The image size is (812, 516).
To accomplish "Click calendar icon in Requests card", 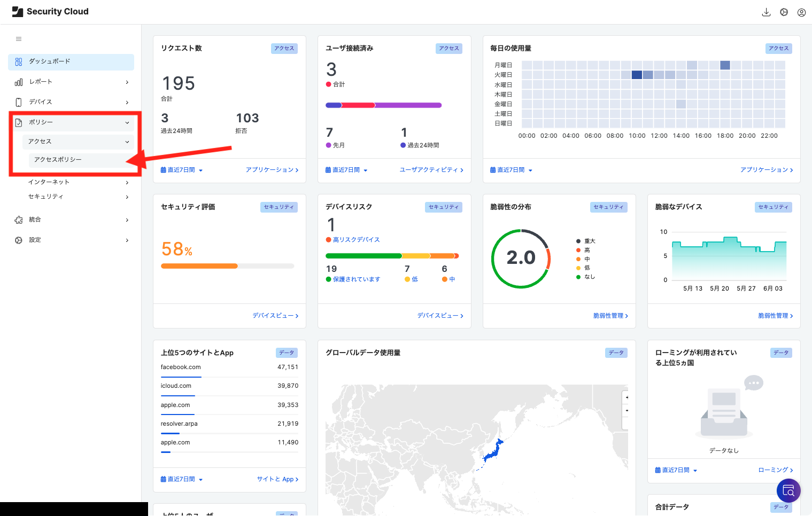I will pos(164,170).
